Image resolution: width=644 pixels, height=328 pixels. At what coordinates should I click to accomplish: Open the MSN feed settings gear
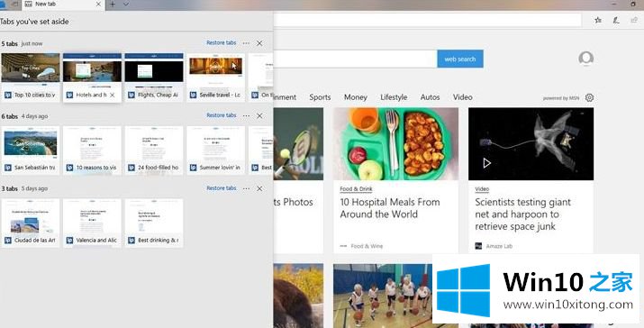[x=589, y=98]
